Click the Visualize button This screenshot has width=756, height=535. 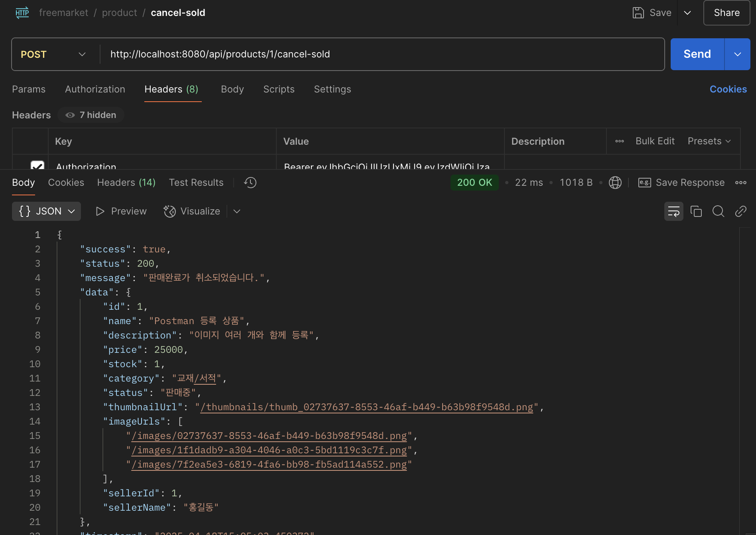192,211
